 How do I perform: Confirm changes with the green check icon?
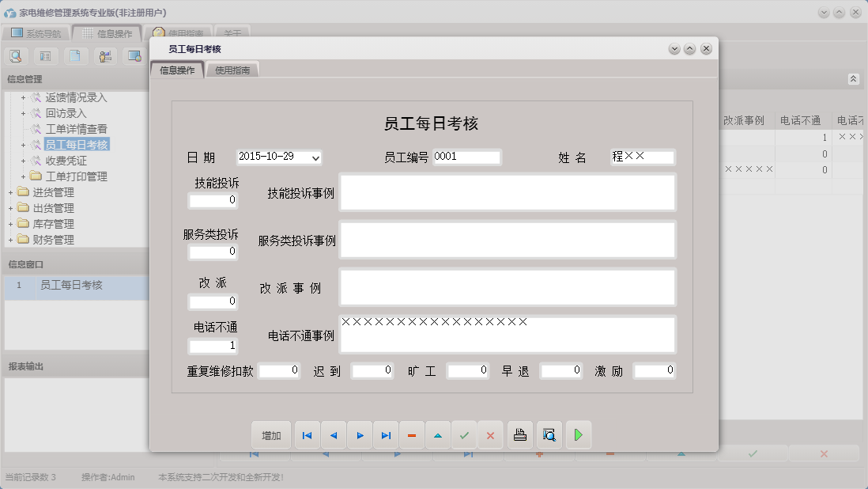(464, 434)
